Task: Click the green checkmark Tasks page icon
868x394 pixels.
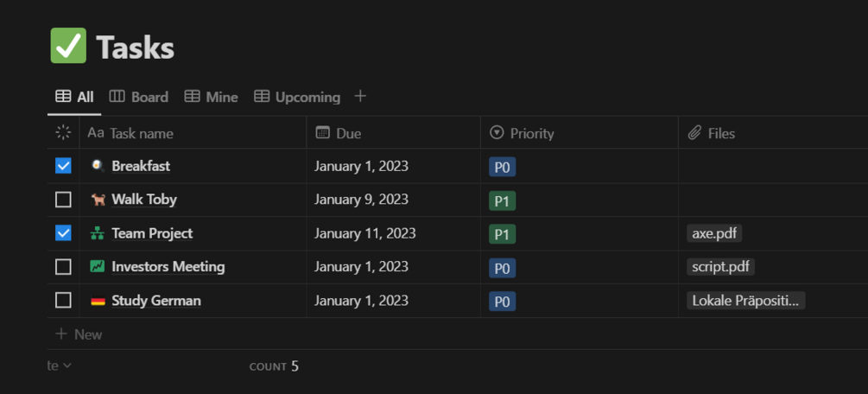Action: 68,47
